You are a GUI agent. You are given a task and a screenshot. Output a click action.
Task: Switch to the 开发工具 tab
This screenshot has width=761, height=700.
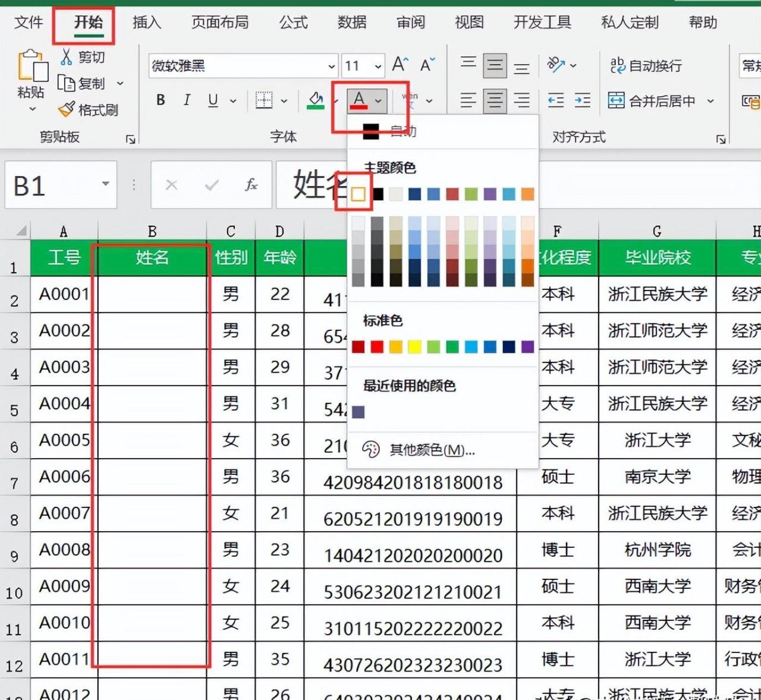(x=542, y=22)
